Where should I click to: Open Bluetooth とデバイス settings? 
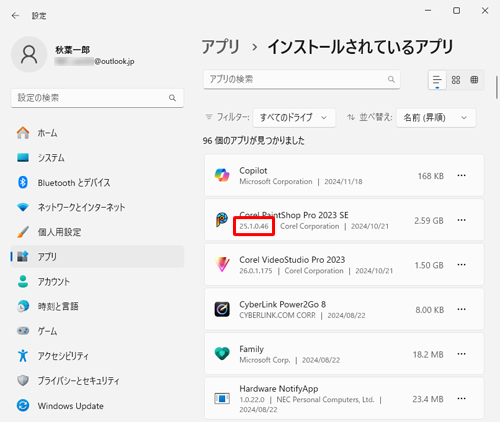(x=97, y=183)
